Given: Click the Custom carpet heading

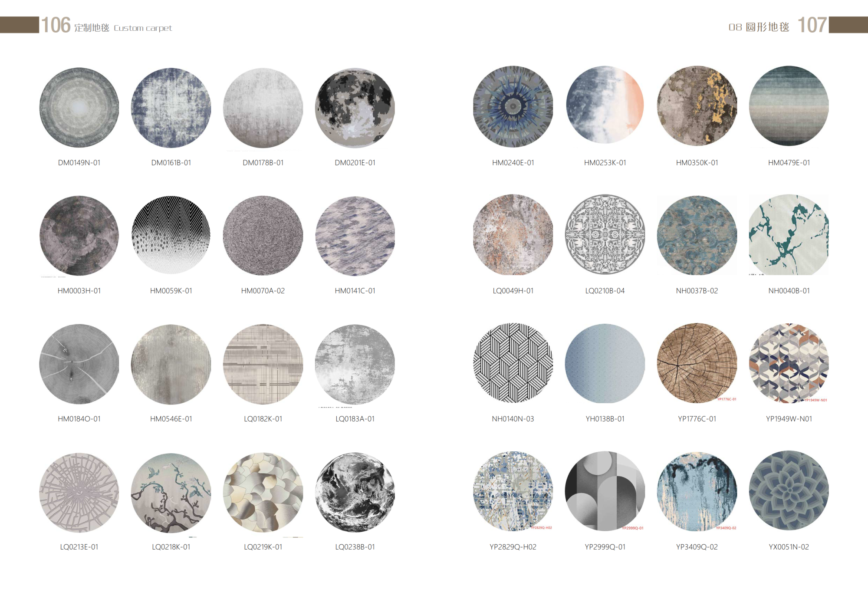Looking at the screenshot, I should tap(143, 28).
